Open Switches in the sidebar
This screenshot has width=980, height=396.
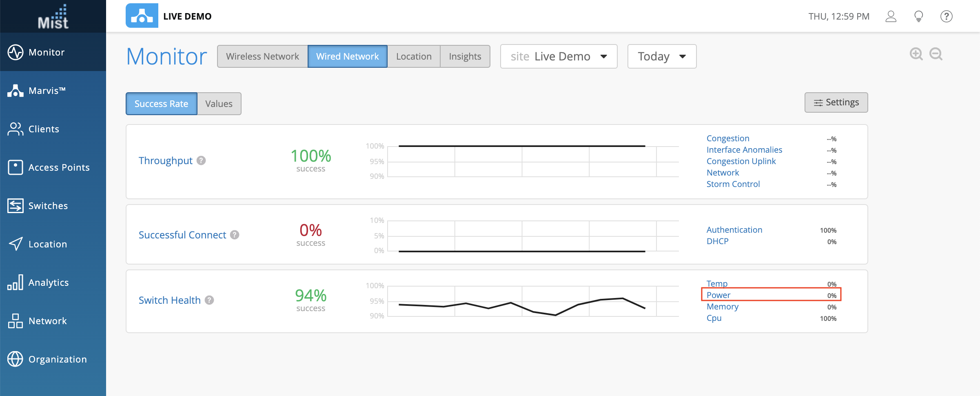[x=48, y=206]
